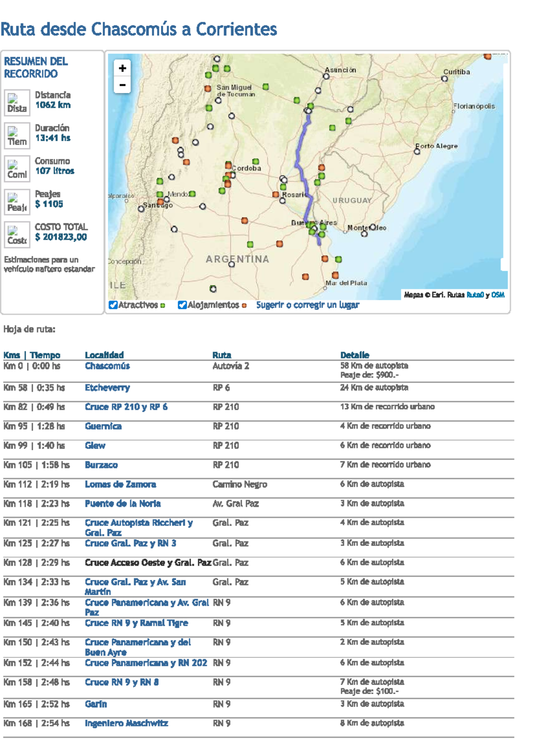Open the Chascomús locality link
The height and width of the screenshot is (756, 535).
[x=107, y=366]
